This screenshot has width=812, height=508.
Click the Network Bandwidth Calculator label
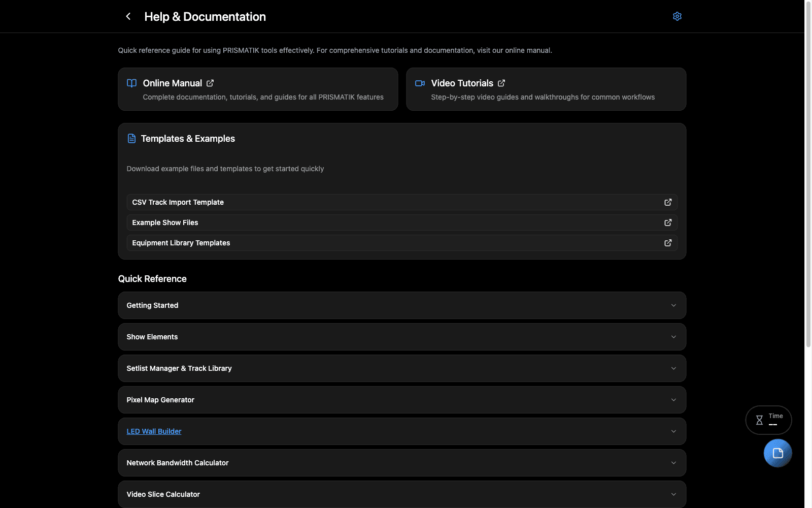click(178, 463)
